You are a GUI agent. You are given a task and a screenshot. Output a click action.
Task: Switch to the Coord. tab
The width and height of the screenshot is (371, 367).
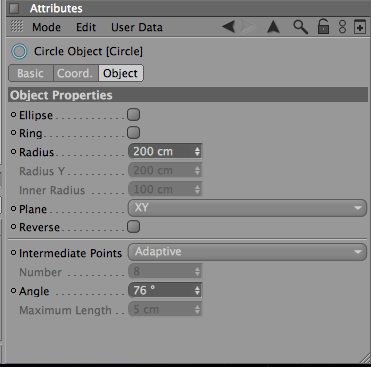pos(75,73)
